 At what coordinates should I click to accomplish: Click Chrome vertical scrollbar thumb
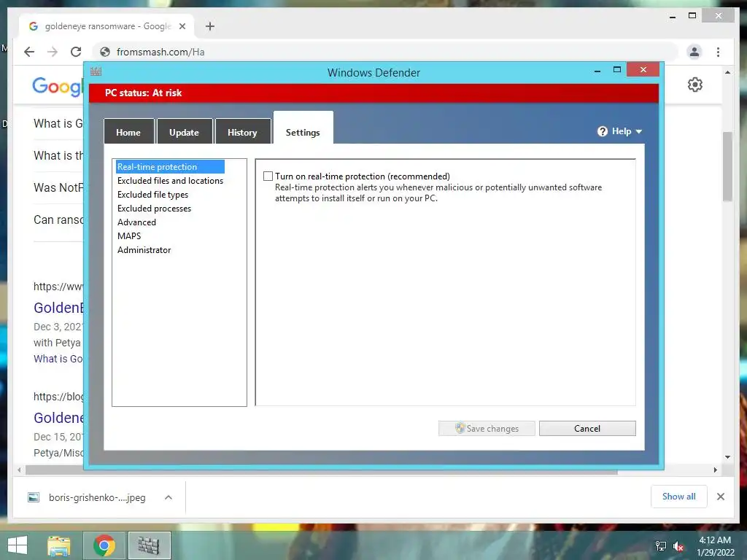point(727,167)
